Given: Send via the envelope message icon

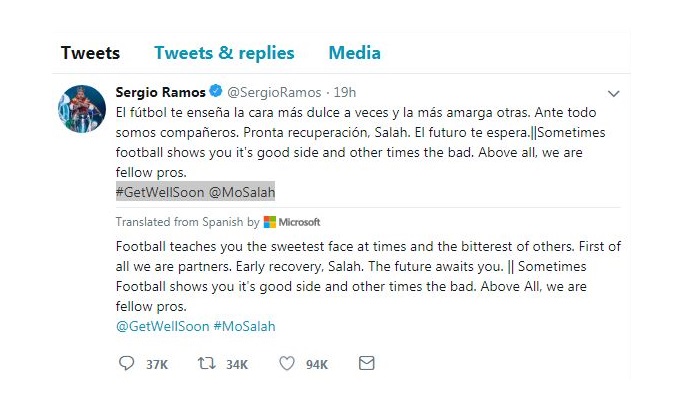Looking at the screenshot, I should [367, 364].
